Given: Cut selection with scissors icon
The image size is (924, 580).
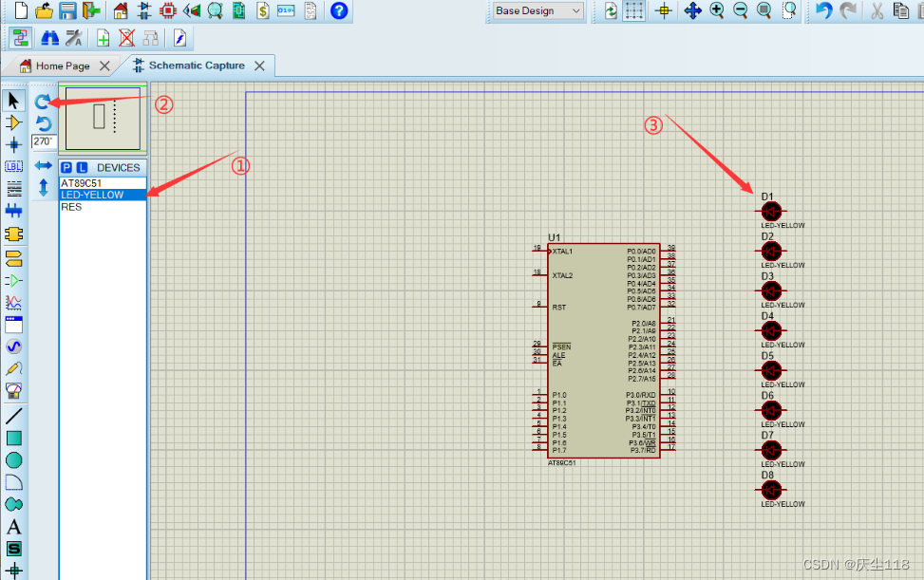Looking at the screenshot, I should point(877,10).
